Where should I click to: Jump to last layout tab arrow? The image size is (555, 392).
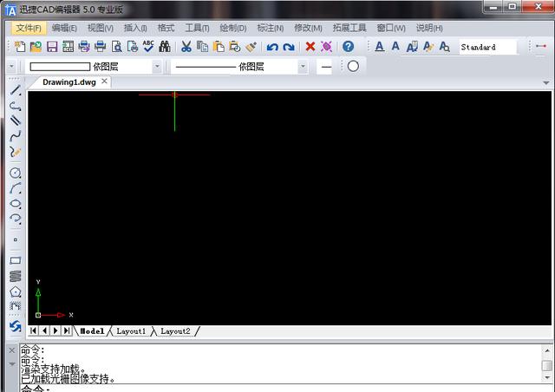click(67, 330)
